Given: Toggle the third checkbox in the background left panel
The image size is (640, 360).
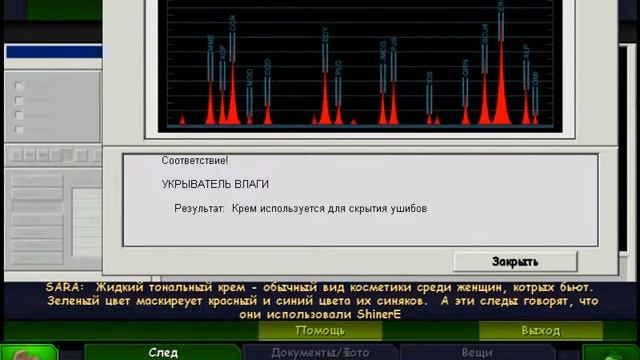Looking at the screenshot, I should point(18,115).
